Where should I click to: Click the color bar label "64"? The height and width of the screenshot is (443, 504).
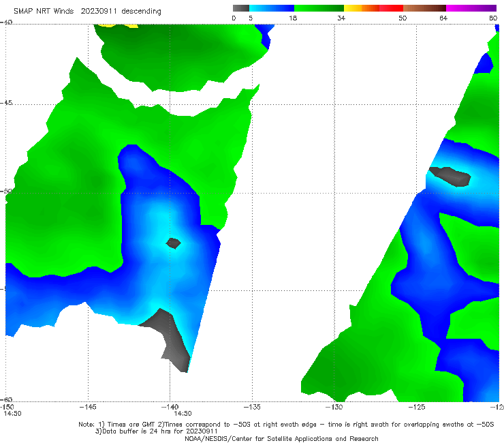point(443,18)
